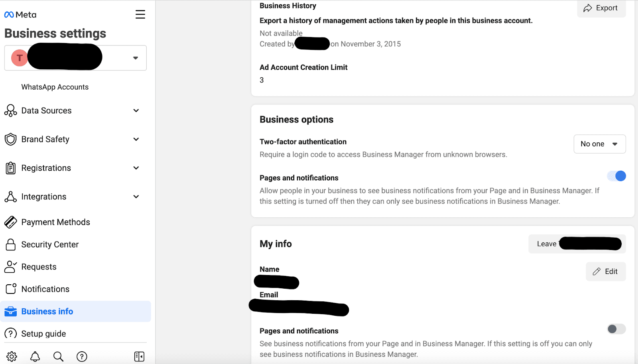Open the hamburger menu next to Meta logo
This screenshot has width=638, height=364.
click(140, 15)
